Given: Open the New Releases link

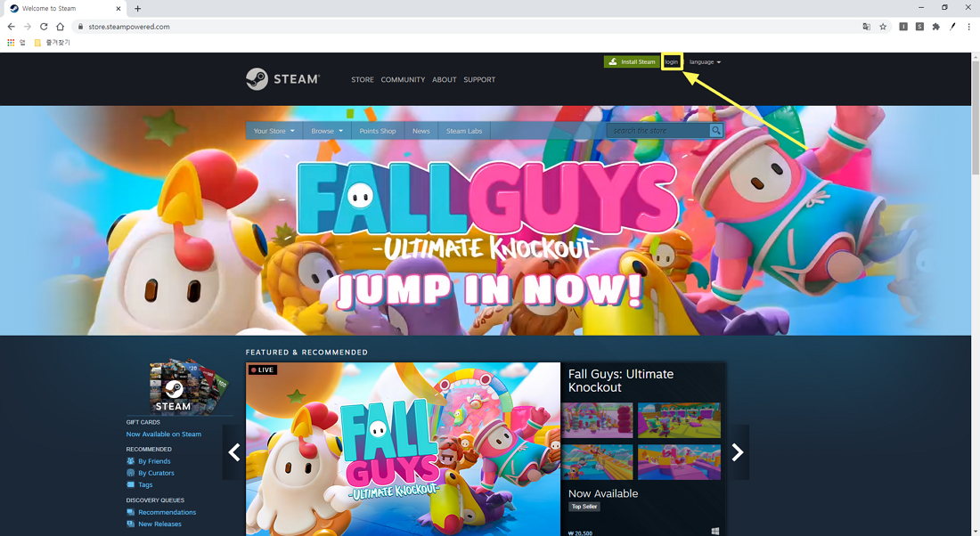Looking at the screenshot, I should (x=160, y=524).
